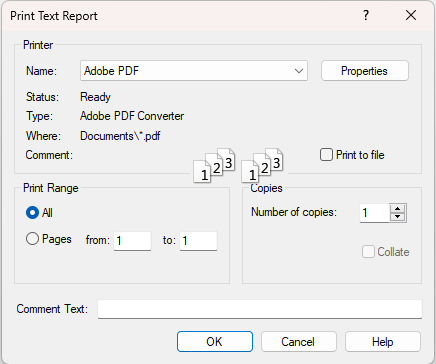436x364 pixels.
Task: Click the 'Print Text Report' title text
Action: tap(54, 16)
